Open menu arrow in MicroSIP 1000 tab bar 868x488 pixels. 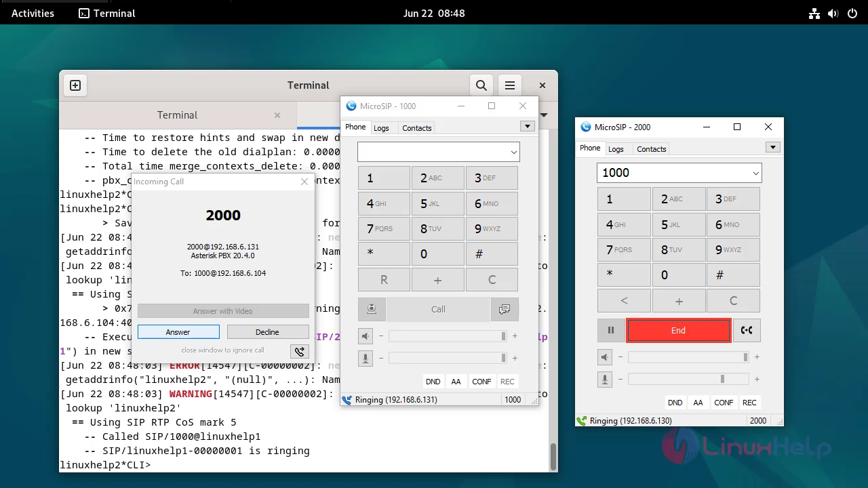(x=528, y=126)
